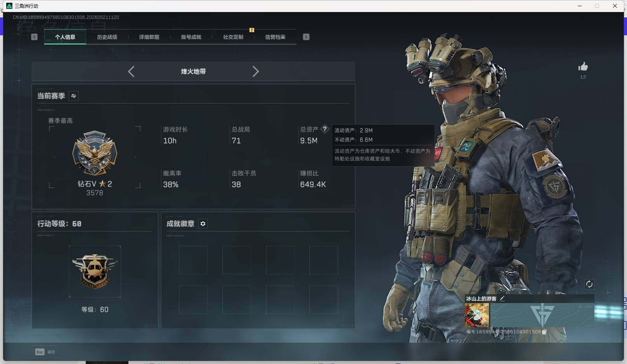Click the thumbs-up like icon

(583, 67)
